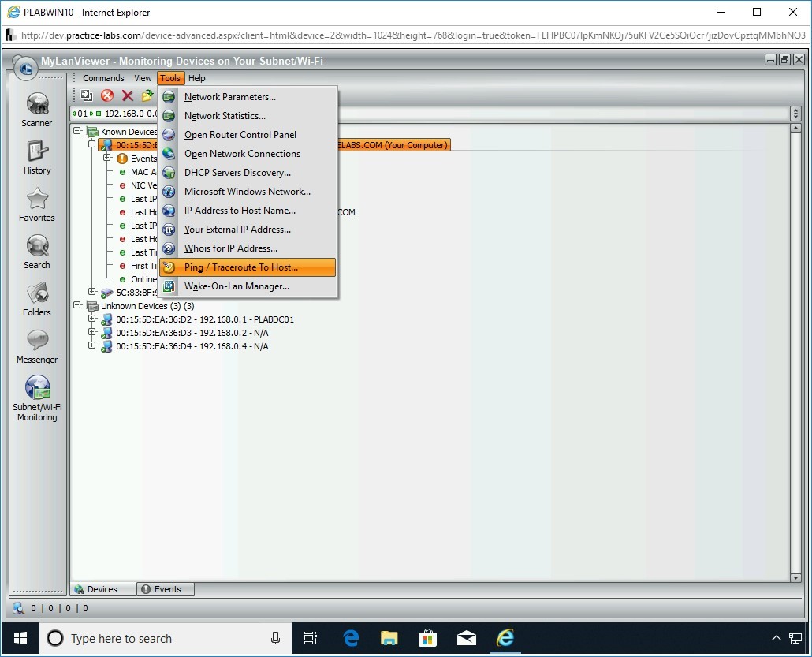812x657 pixels.
Task: Collapse the Known Devices tree group
Action: point(77,132)
